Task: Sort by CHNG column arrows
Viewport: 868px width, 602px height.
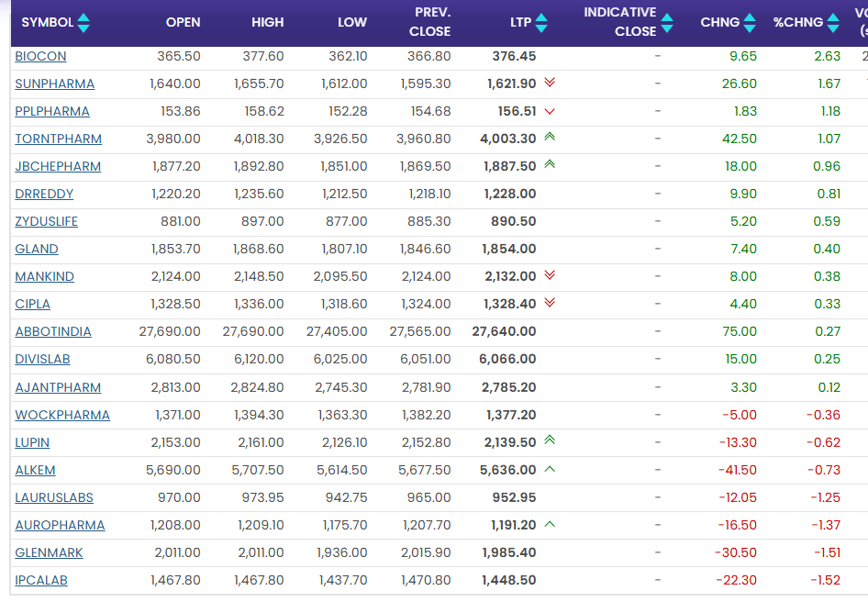Action: (751, 22)
